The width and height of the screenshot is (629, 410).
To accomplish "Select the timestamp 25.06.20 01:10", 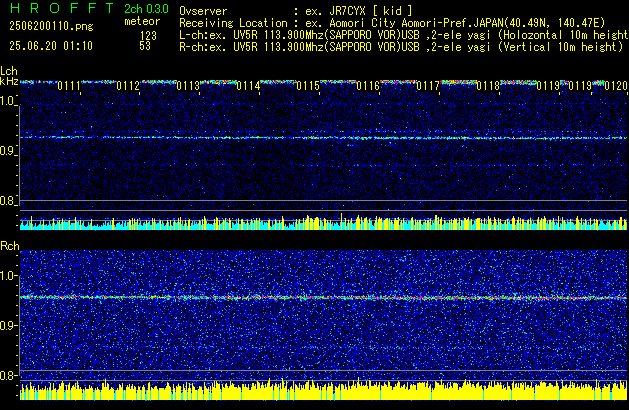I will [51, 46].
